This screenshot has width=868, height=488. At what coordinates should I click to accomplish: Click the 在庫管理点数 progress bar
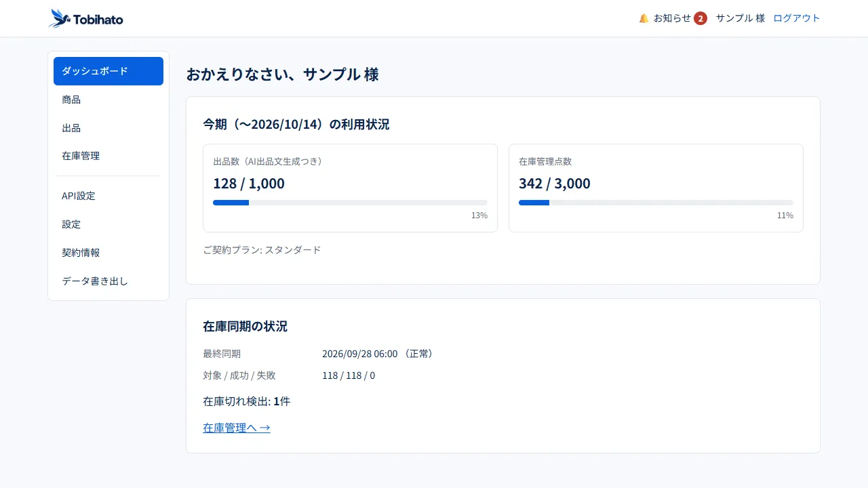[x=656, y=203]
